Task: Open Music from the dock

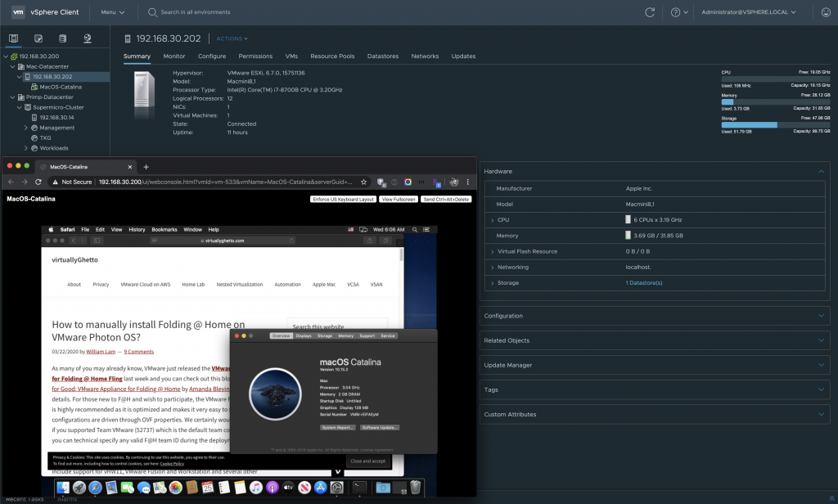Action: [256, 488]
